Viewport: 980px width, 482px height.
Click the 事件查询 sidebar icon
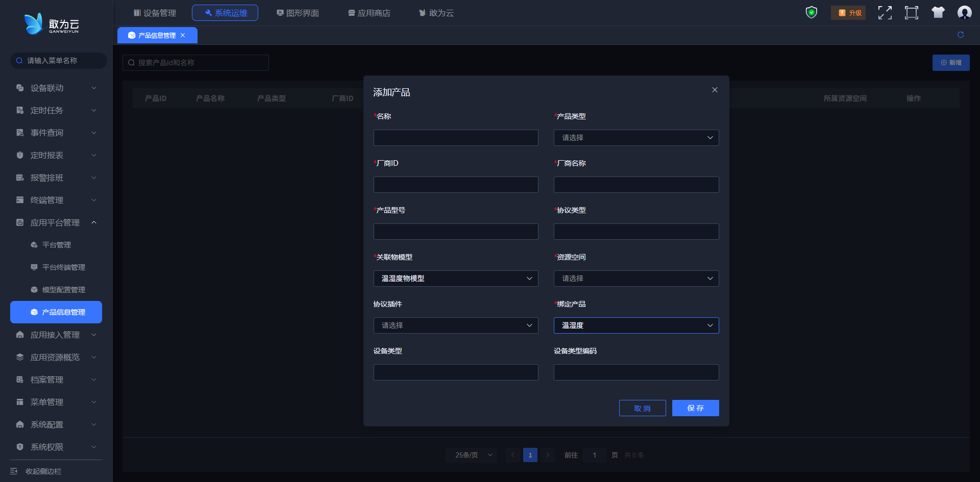[x=20, y=133]
